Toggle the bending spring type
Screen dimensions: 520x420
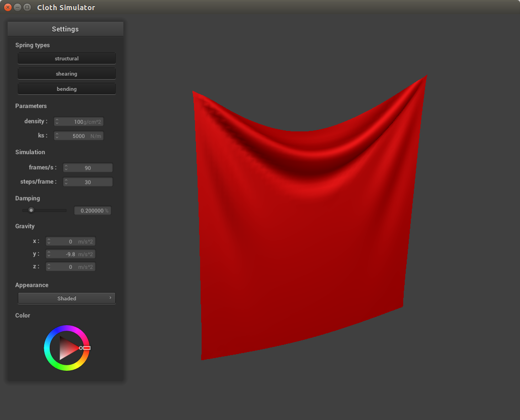tap(67, 89)
